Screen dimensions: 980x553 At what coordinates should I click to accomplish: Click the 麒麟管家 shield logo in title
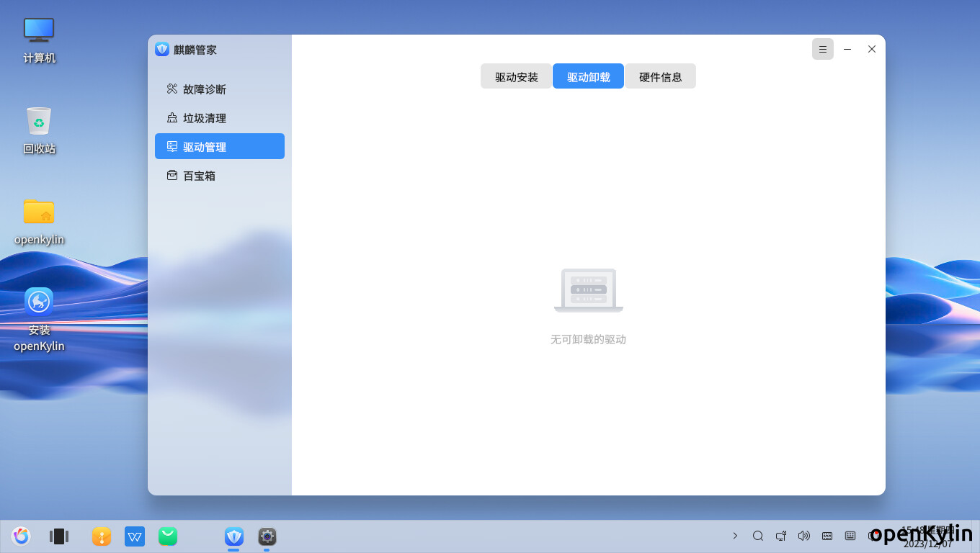[x=162, y=49]
